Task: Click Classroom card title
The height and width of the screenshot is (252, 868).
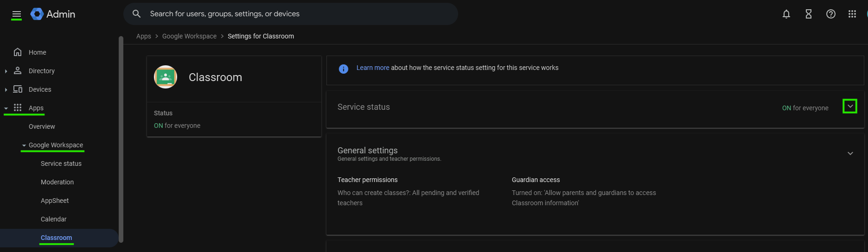Action: 215,77
